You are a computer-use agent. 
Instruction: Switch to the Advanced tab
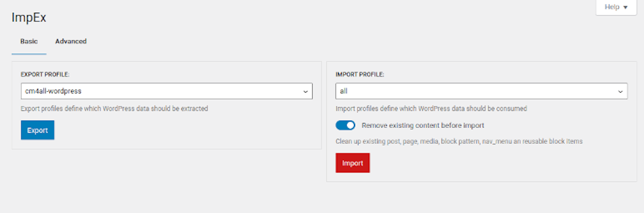pos(71,41)
